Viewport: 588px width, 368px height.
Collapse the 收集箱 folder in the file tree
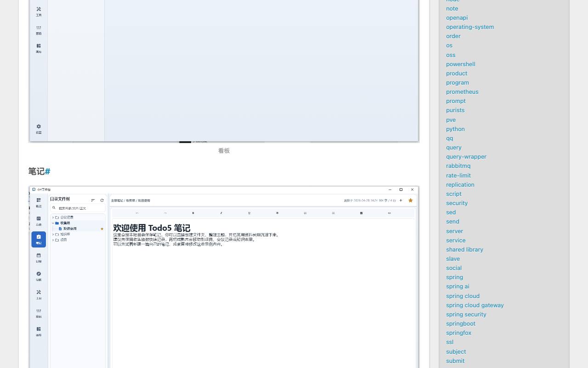[53, 223]
